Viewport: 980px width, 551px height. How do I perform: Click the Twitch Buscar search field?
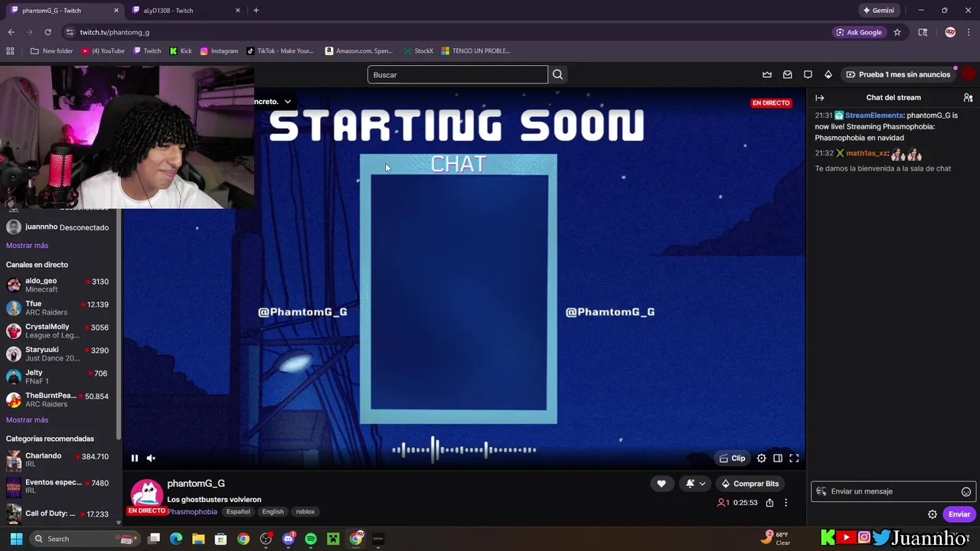458,75
